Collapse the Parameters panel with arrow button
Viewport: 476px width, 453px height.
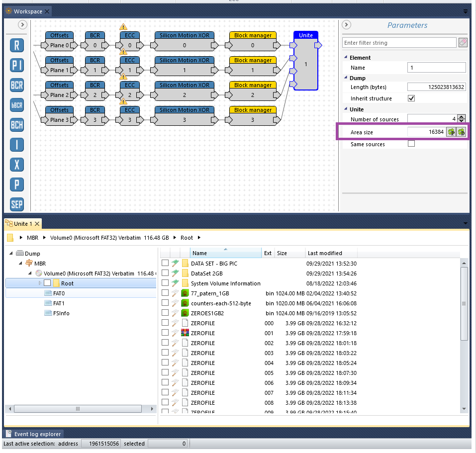point(347,25)
